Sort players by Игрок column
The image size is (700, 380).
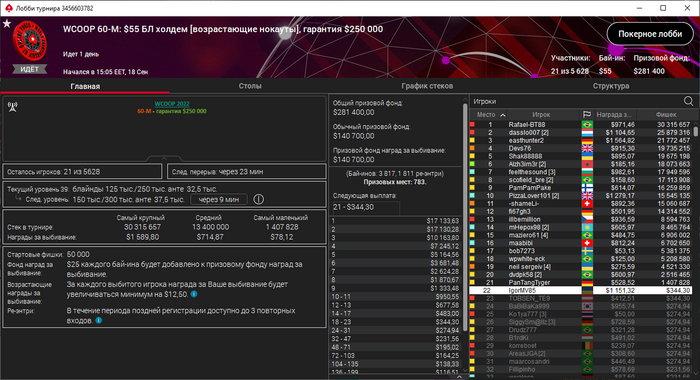pos(541,115)
